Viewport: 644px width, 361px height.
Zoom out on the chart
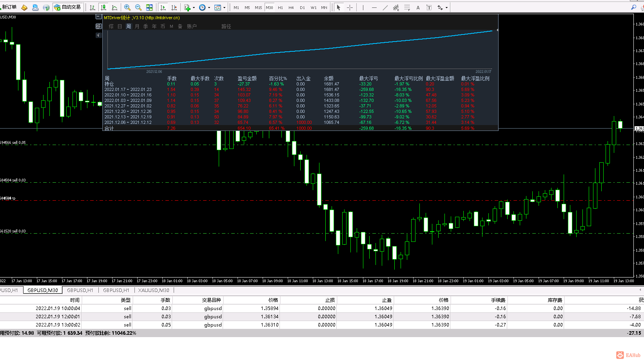coord(138,7)
